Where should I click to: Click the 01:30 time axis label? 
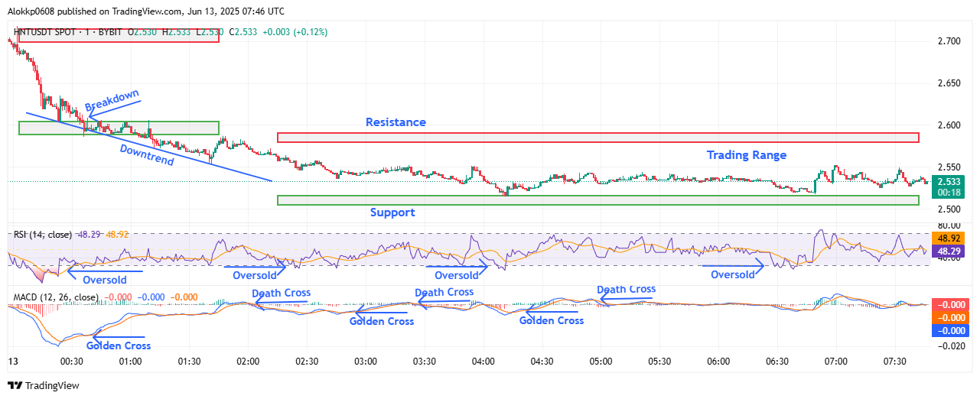point(189,361)
